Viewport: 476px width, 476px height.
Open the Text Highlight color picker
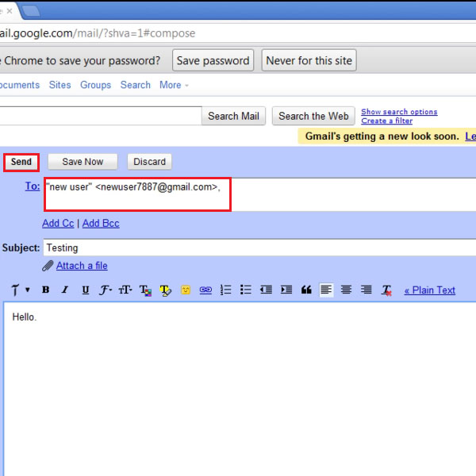tap(166, 290)
